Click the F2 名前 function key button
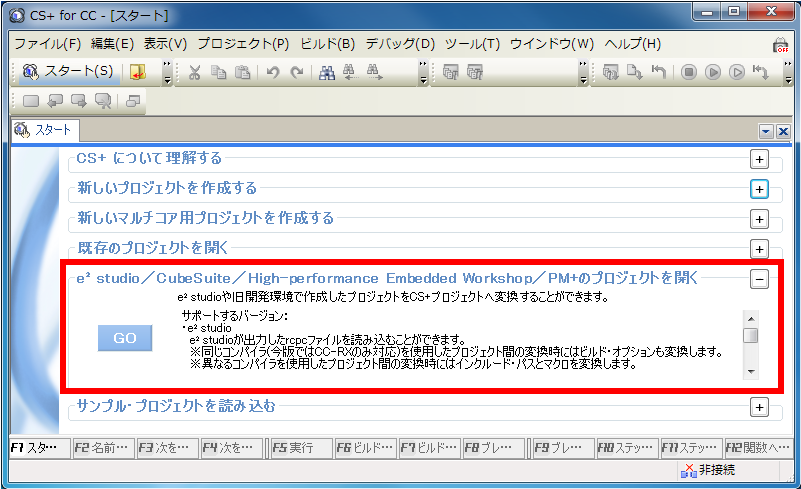The height and width of the screenshot is (489, 801). [x=103, y=448]
